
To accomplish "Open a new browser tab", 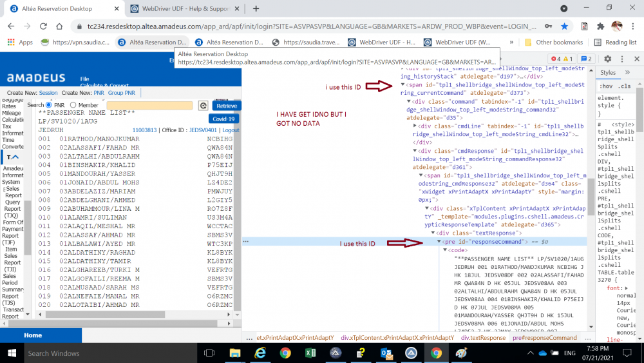I will pyautogui.click(x=256, y=8).
